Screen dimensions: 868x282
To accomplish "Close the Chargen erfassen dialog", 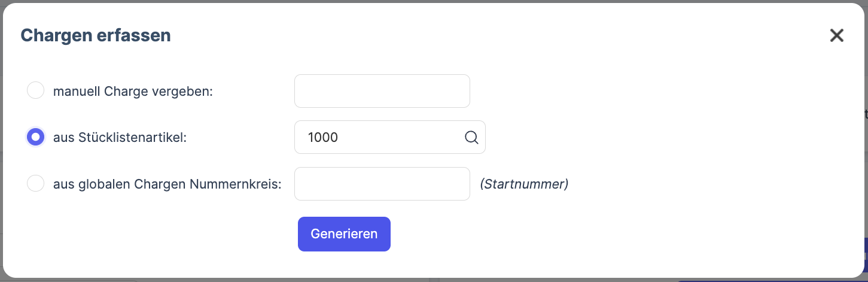I will [836, 36].
